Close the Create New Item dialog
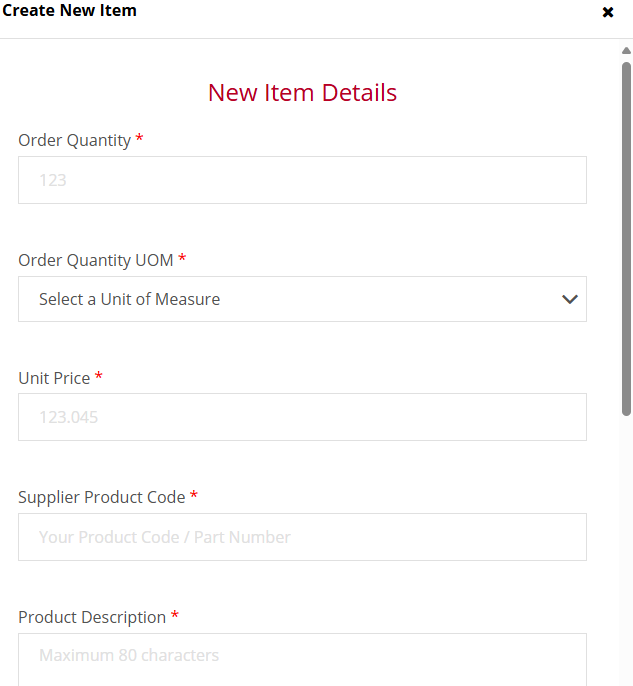The image size is (633, 686). (x=608, y=12)
